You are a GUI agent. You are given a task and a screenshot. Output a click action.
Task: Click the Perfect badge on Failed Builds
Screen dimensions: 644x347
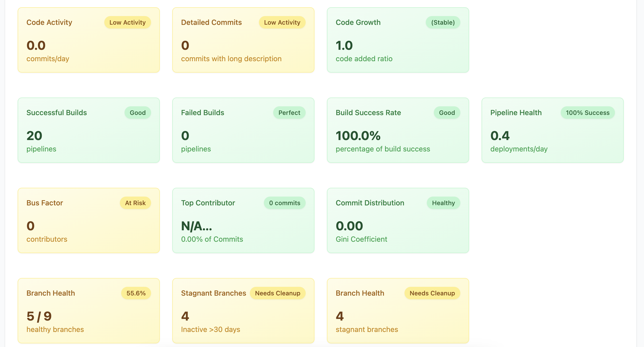tap(289, 113)
